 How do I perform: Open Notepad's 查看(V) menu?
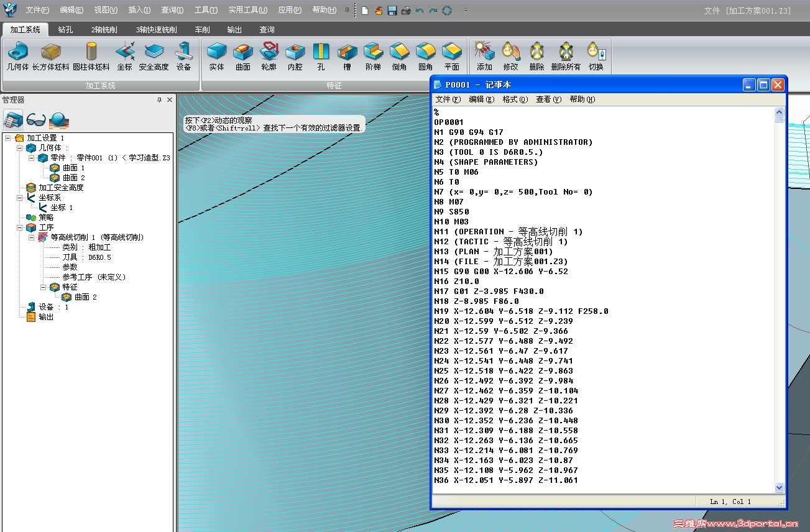(x=548, y=99)
